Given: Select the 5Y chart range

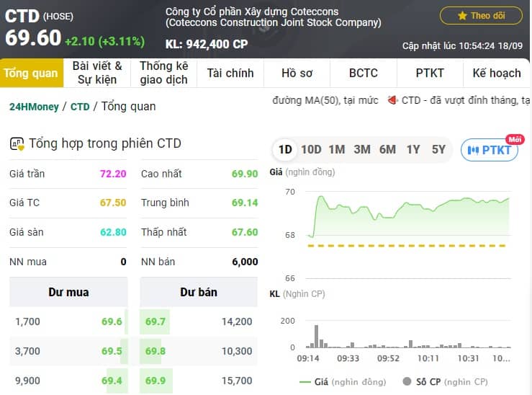Looking at the screenshot, I should (438, 149).
